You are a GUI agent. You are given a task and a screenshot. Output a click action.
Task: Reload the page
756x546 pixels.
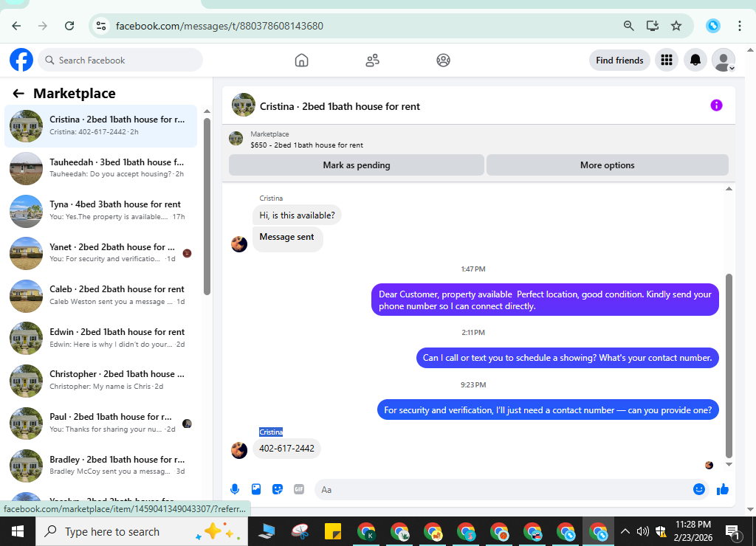[69, 26]
